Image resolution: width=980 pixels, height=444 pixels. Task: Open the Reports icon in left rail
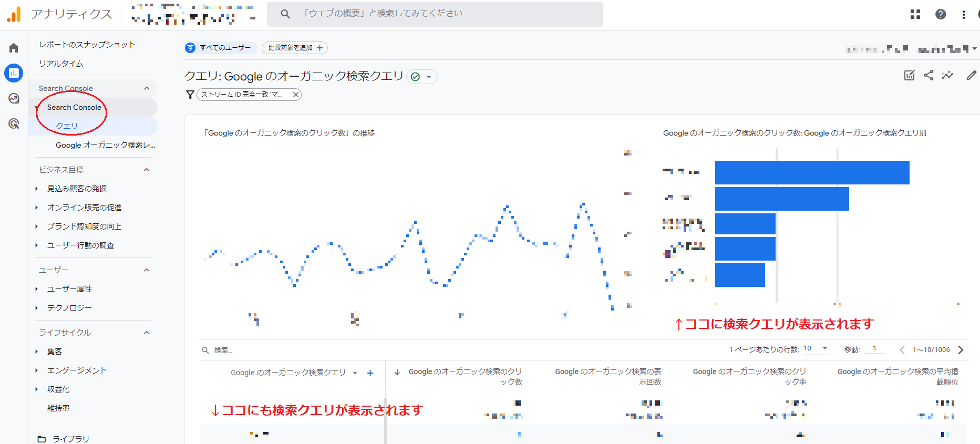pos(14,73)
